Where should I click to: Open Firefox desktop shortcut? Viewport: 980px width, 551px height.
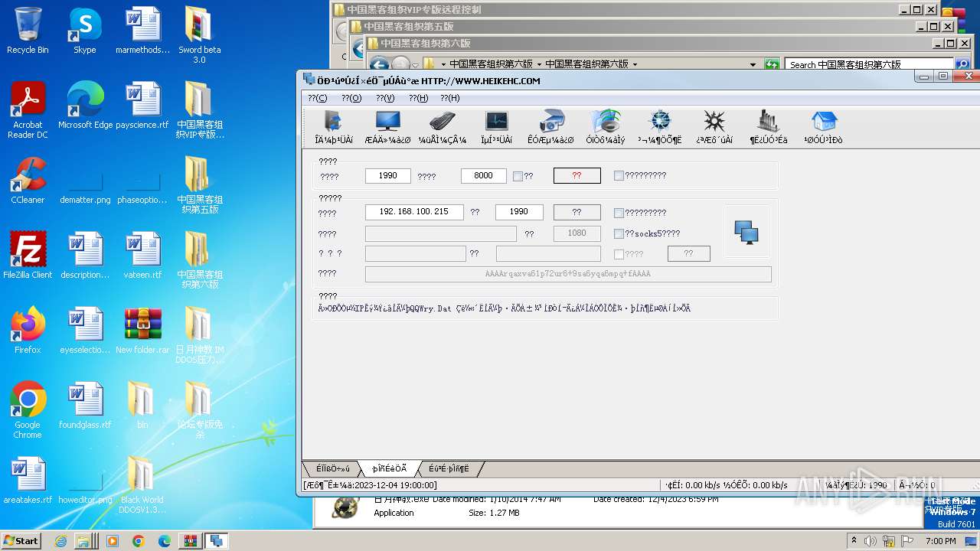(x=28, y=331)
